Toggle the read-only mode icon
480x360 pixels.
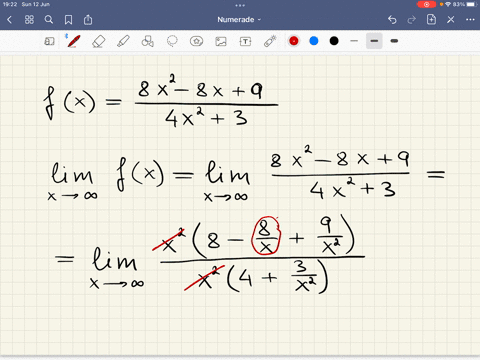pos(49,41)
